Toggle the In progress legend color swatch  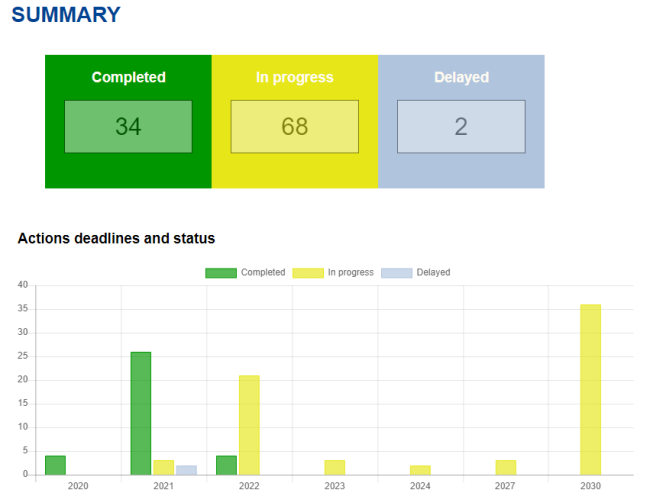coord(308,273)
